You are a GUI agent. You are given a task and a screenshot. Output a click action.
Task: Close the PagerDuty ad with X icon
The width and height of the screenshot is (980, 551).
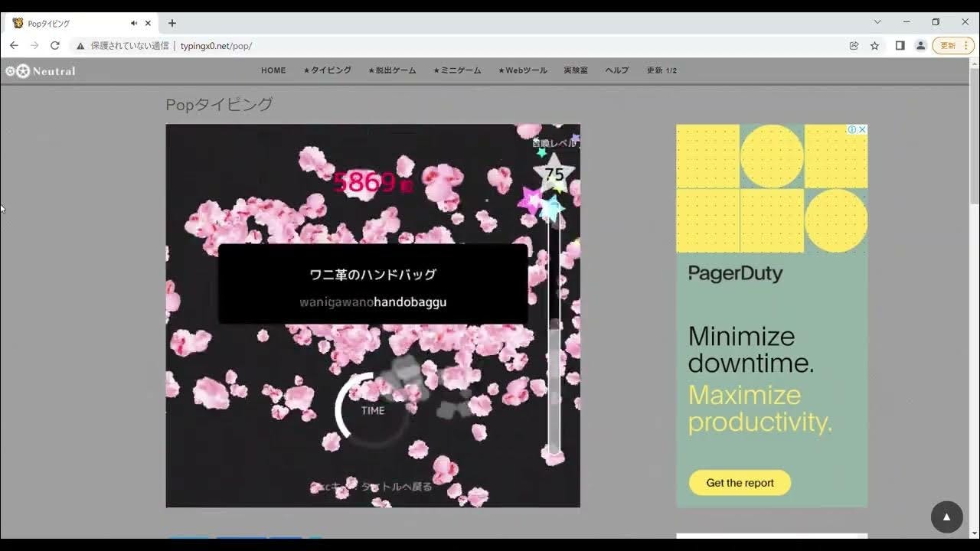862,130
